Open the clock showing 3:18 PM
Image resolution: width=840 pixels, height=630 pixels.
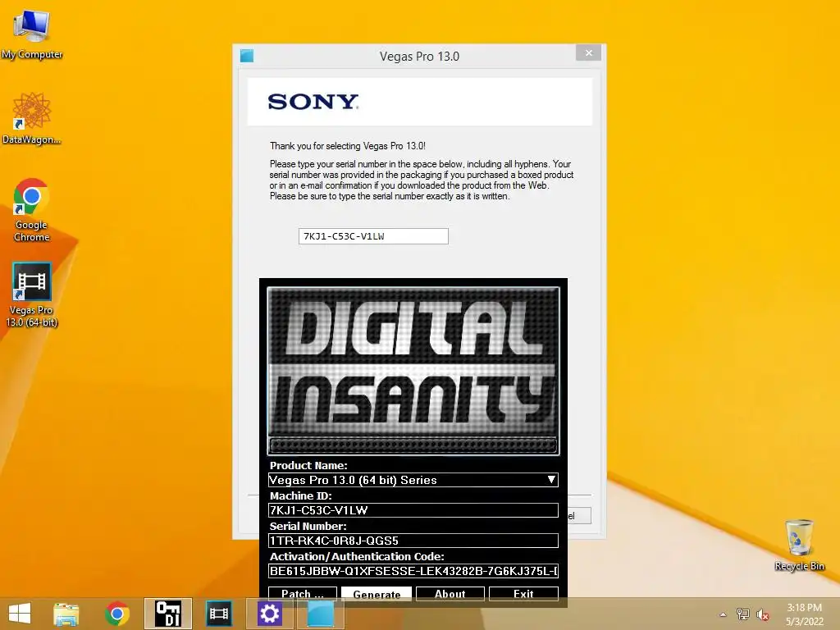click(804, 614)
